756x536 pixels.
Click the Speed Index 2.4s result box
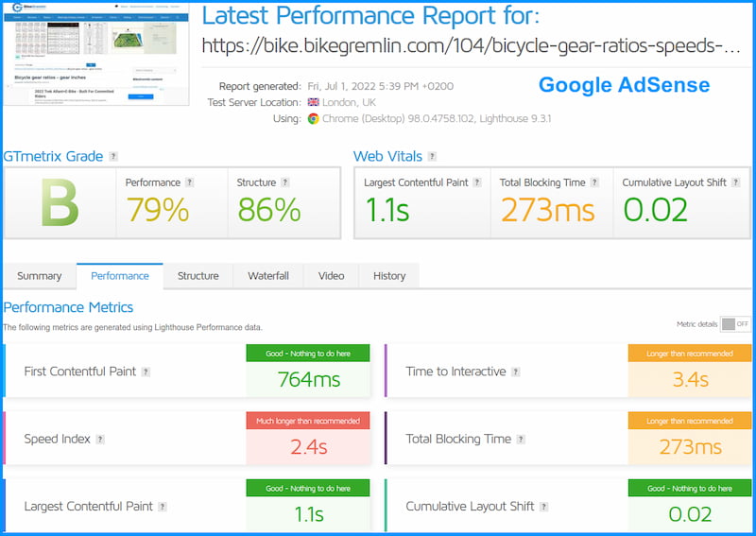point(308,438)
